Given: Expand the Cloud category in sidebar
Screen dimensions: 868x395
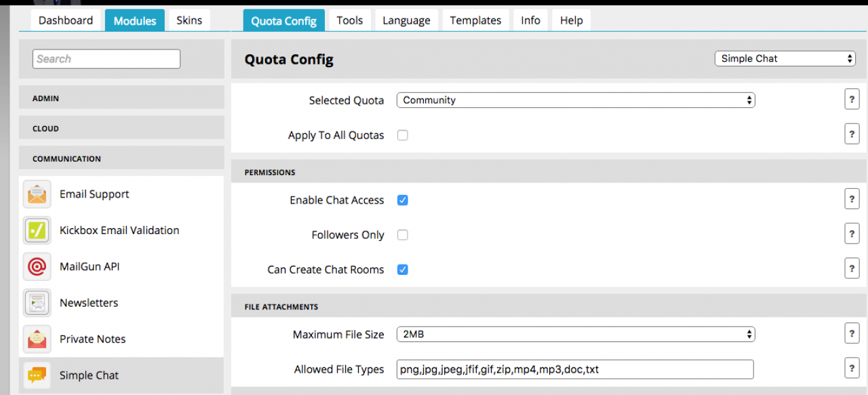Looking at the screenshot, I should 121,128.
